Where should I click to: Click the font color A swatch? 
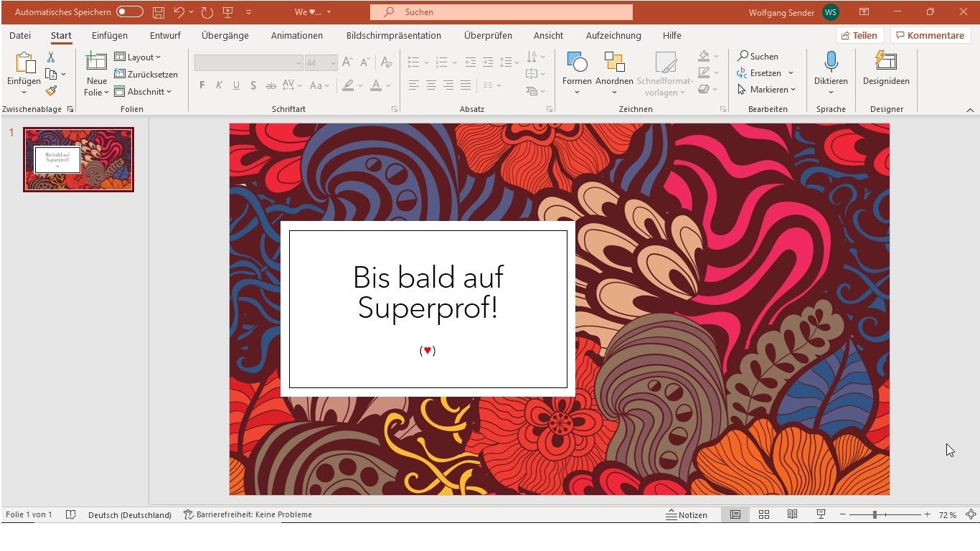pyautogui.click(x=376, y=85)
